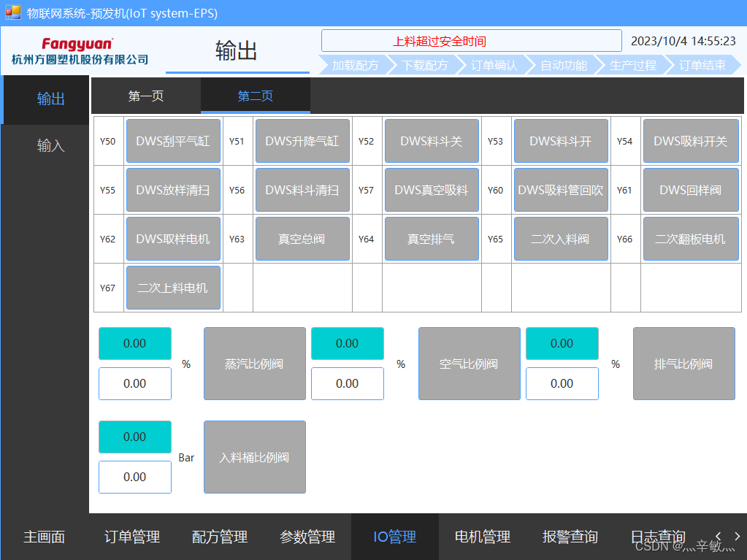This screenshot has width=747, height=560.
Task: Switch to the 第一页 tab
Action: (x=146, y=96)
